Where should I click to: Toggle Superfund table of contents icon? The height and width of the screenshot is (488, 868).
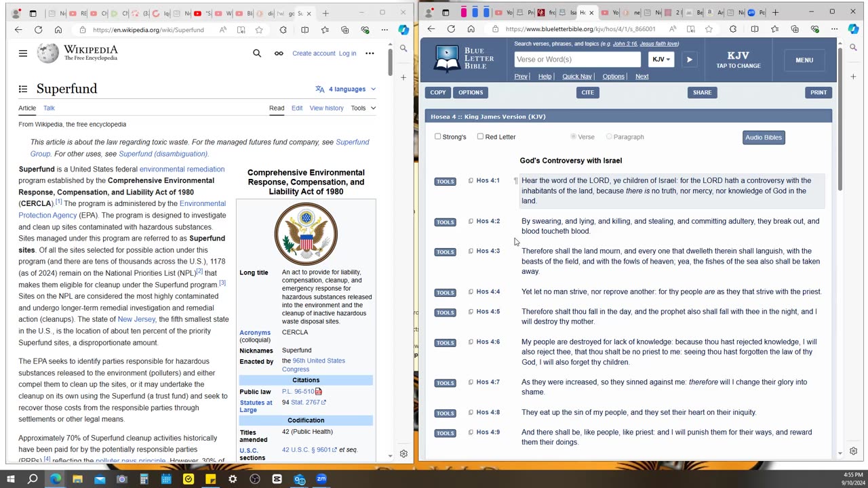23,89
